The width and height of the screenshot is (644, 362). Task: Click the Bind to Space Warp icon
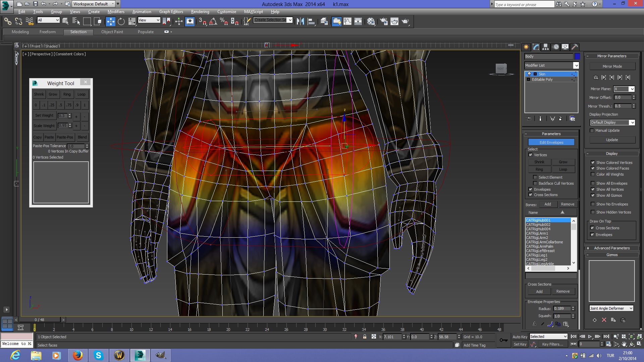pos(30,21)
